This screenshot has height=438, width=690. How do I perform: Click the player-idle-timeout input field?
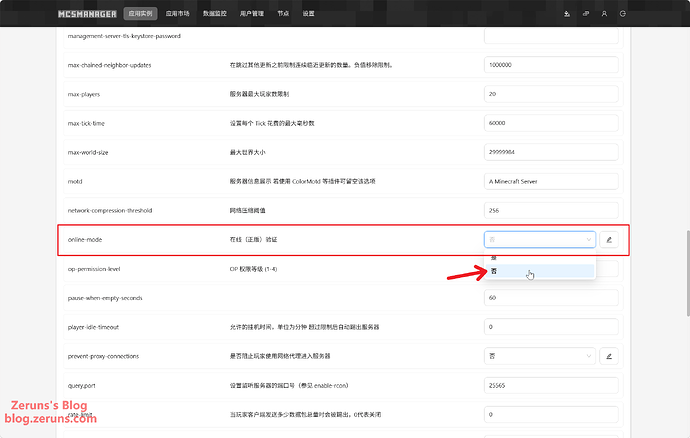(551, 327)
